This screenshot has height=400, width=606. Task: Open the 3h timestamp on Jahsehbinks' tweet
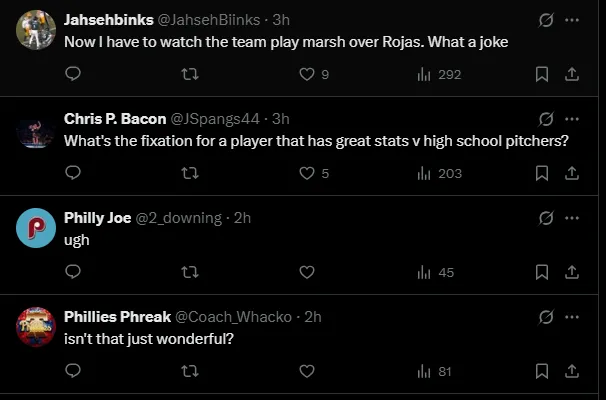pyautogui.click(x=281, y=19)
